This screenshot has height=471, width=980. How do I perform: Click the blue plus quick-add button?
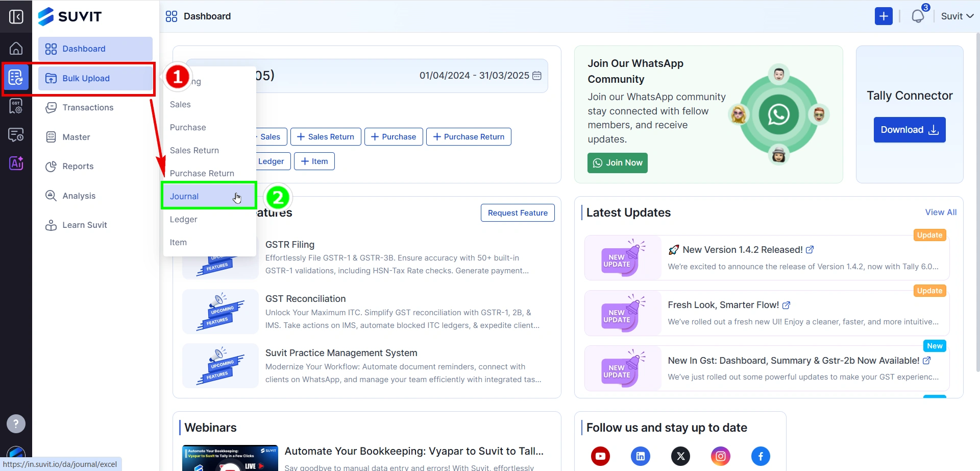(884, 16)
